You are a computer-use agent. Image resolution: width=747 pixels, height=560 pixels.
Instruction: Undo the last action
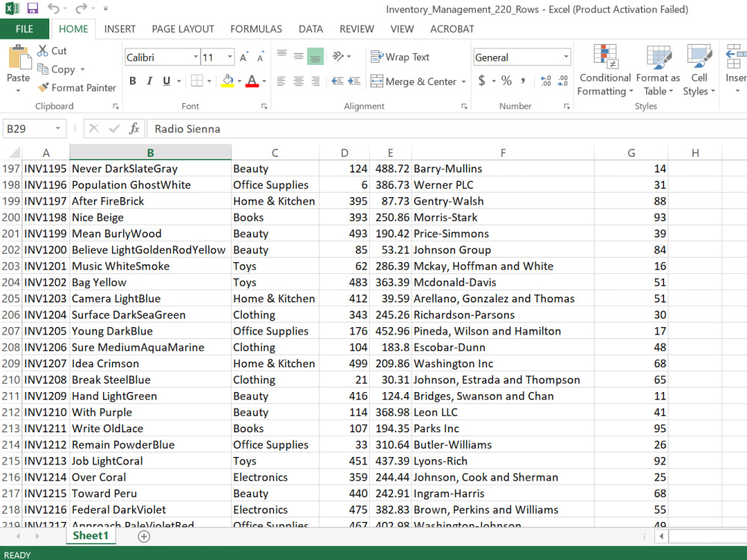[x=53, y=8]
